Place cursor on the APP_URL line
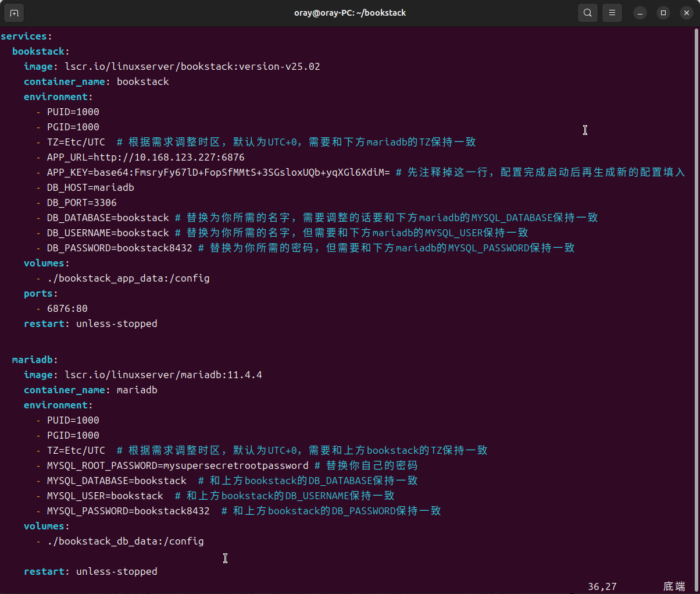The width and height of the screenshot is (700, 594). coord(145,157)
